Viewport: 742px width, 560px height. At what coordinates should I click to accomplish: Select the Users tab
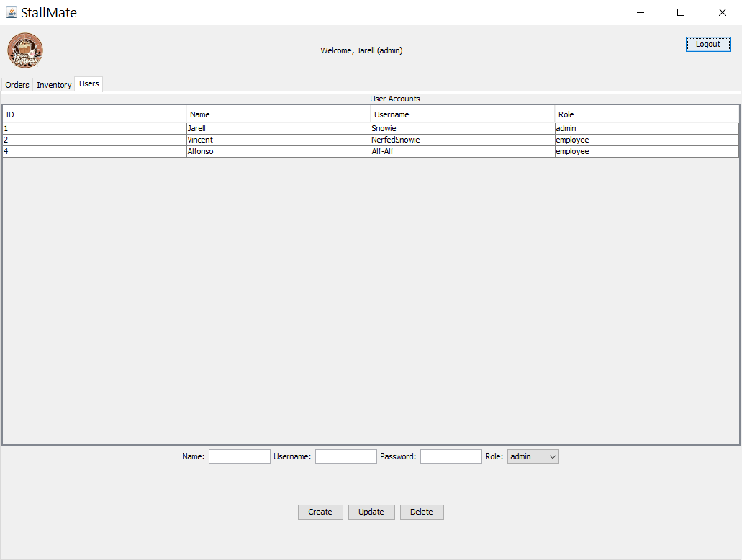click(89, 83)
